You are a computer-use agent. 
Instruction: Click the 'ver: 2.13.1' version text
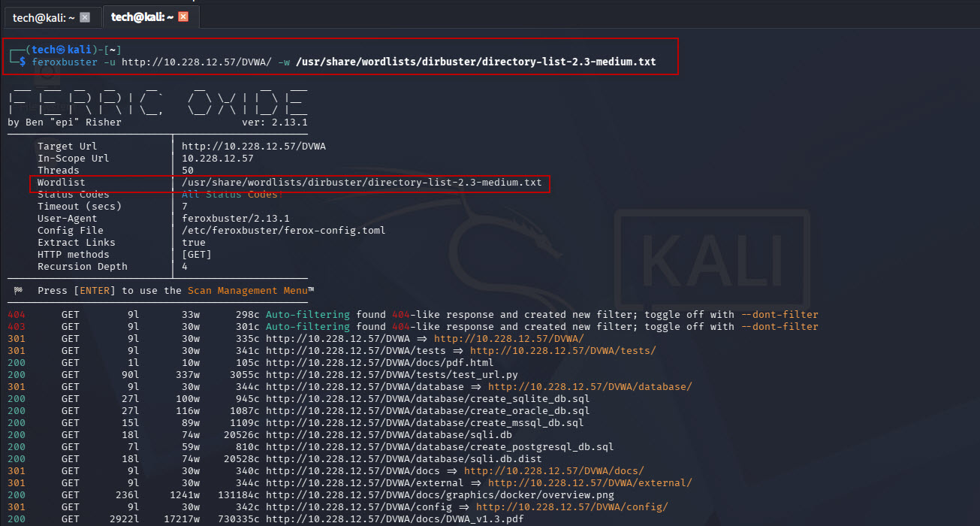click(x=275, y=122)
